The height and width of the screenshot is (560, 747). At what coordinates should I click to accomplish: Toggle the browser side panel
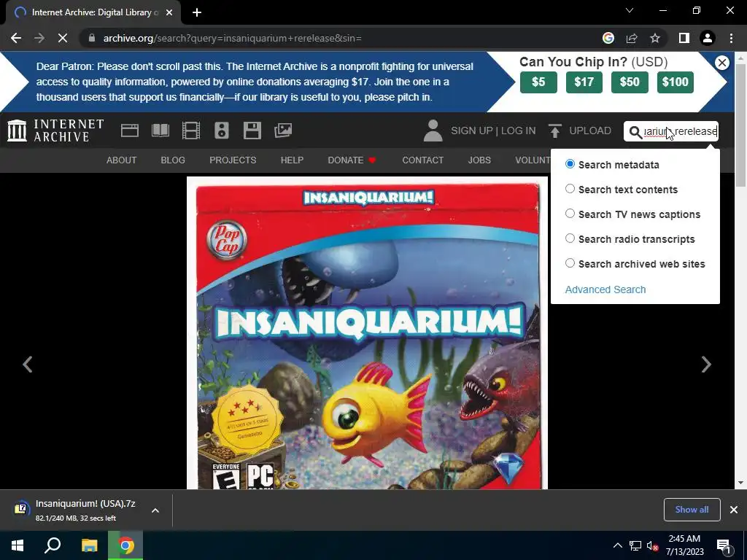pos(684,38)
